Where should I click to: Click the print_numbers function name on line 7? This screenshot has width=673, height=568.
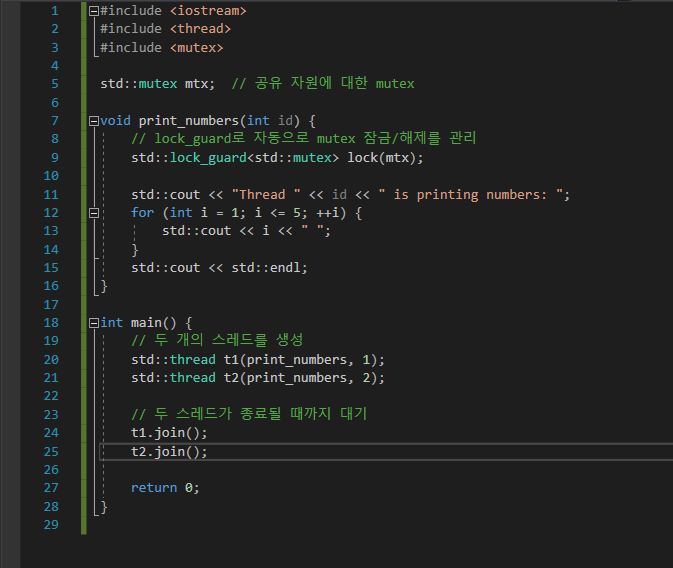(188, 121)
